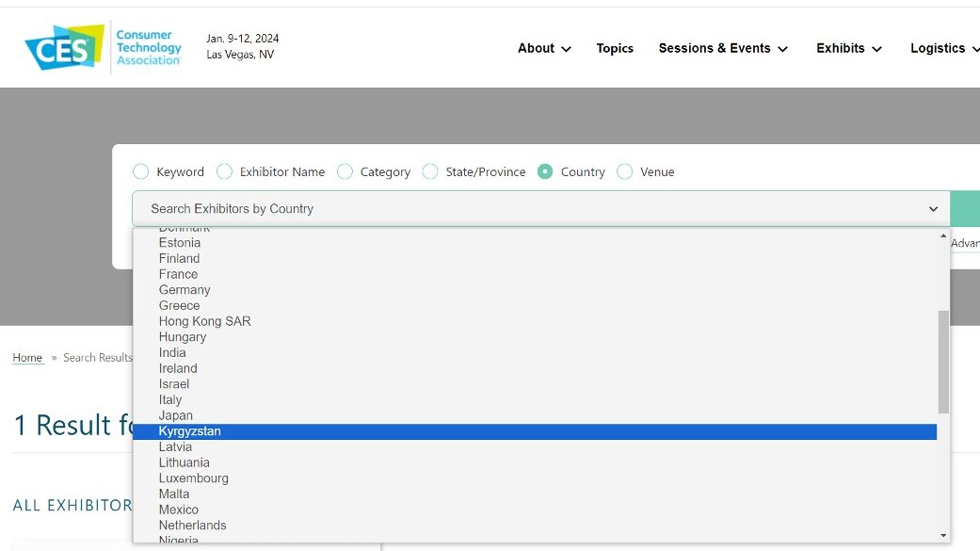The height and width of the screenshot is (551, 980).
Task: Choose France from the country list
Action: 535,274
